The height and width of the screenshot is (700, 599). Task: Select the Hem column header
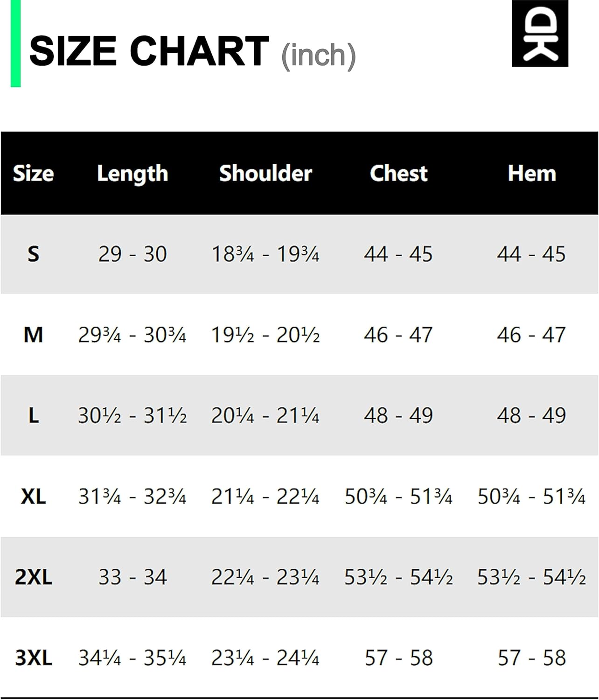532,174
